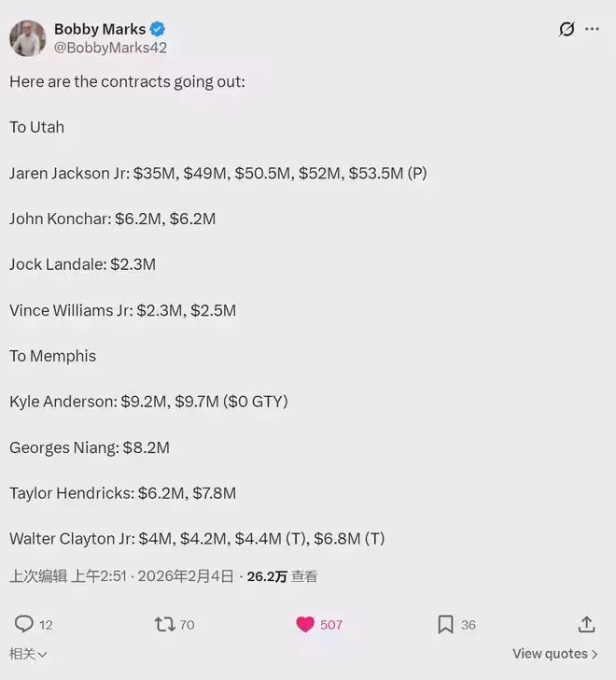Click the reply speech bubble icon
This screenshot has width=616, height=680.
click(x=24, y=624)
